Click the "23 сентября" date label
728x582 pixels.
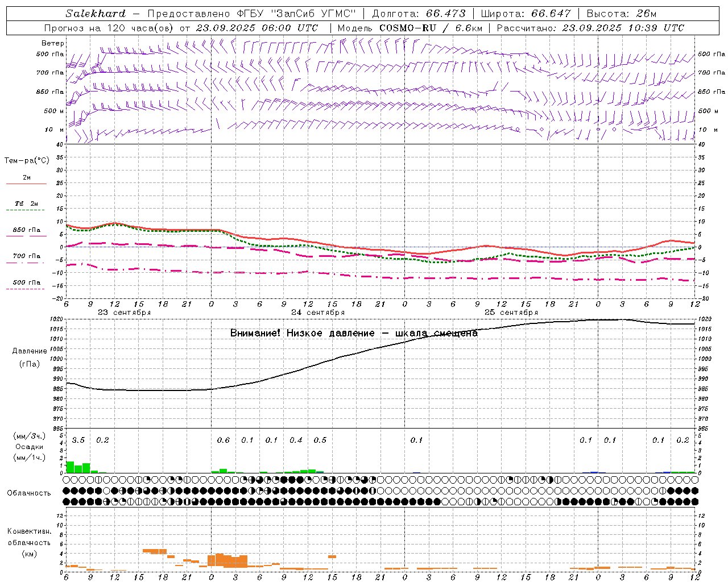[x=125, y=312]
